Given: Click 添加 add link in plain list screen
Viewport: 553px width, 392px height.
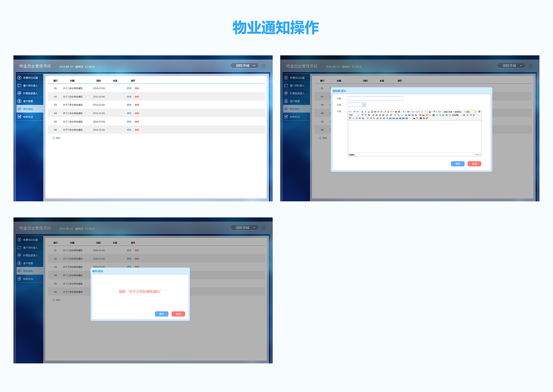Looking at the screenshot, I should (56, 138).
